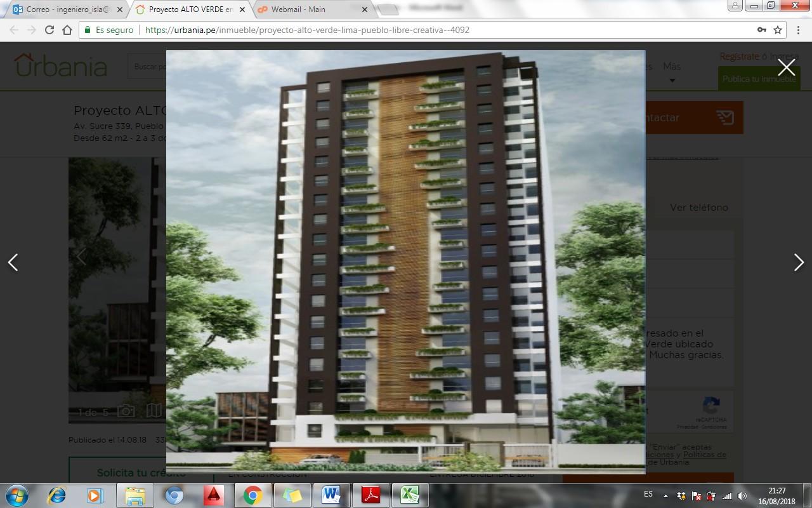The width and height of the screenshot is (812, 508).
Task: Open the Regístrate link
Action: [x=739, y=57]
